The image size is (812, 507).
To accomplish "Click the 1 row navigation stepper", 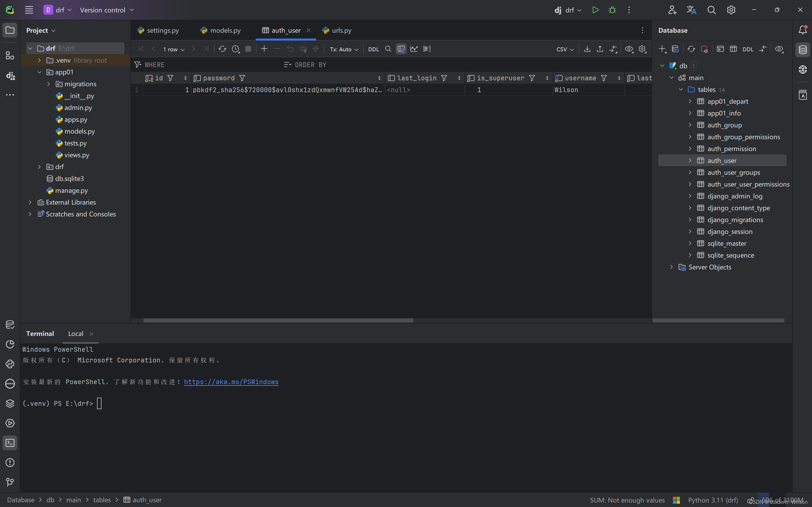I will click(x=173, y=49).
